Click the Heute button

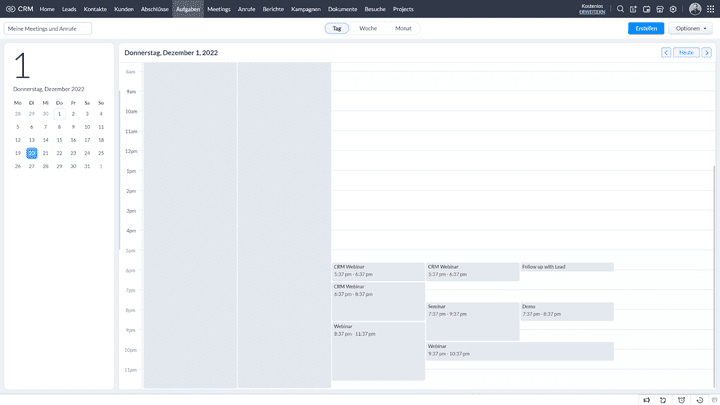coord(686,53)
